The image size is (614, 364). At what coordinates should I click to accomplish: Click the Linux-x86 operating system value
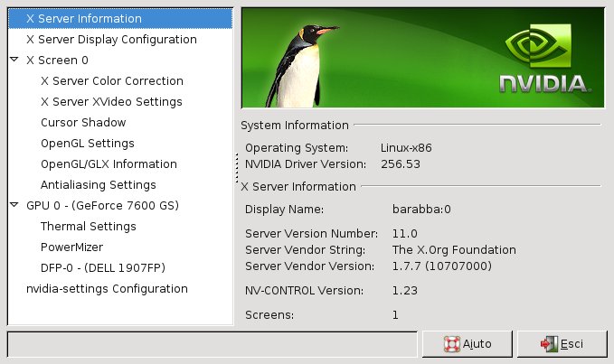pos(406,148)
